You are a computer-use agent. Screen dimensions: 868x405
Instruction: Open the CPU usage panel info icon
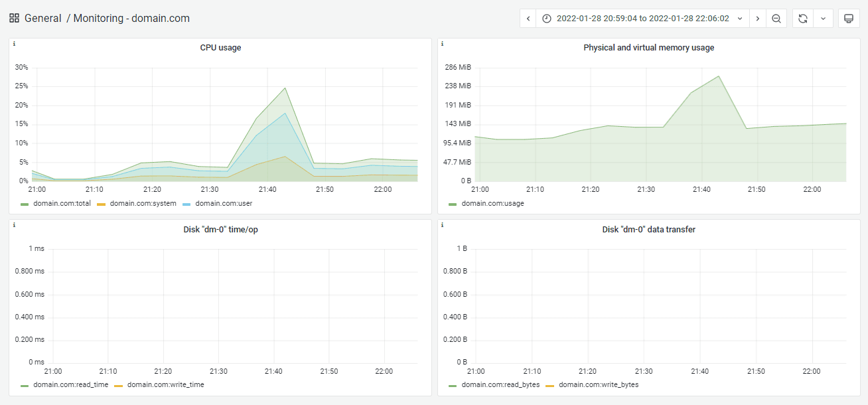pyautogui.click(x=15, y=44)
